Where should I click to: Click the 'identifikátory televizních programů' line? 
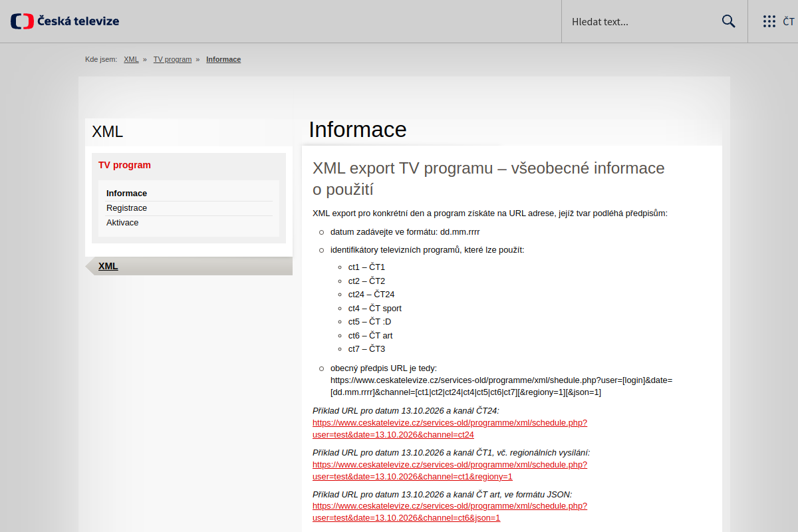pyautogui.click(x=428, y=250)
